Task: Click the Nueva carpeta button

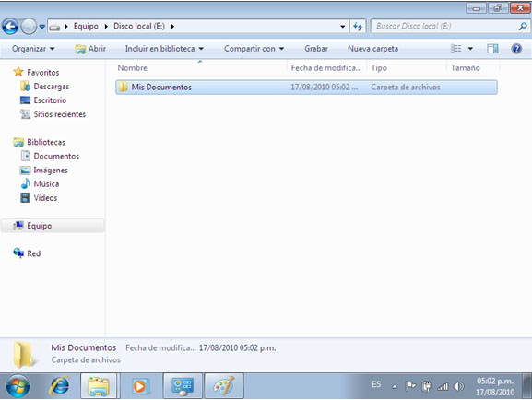Action: (x=372, y=49)
